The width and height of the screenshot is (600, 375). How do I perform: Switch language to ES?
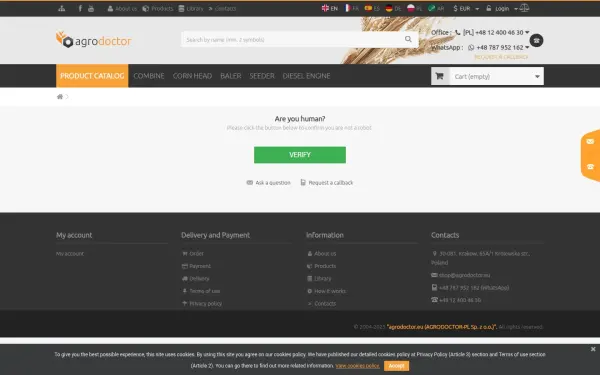coord(372,8)
